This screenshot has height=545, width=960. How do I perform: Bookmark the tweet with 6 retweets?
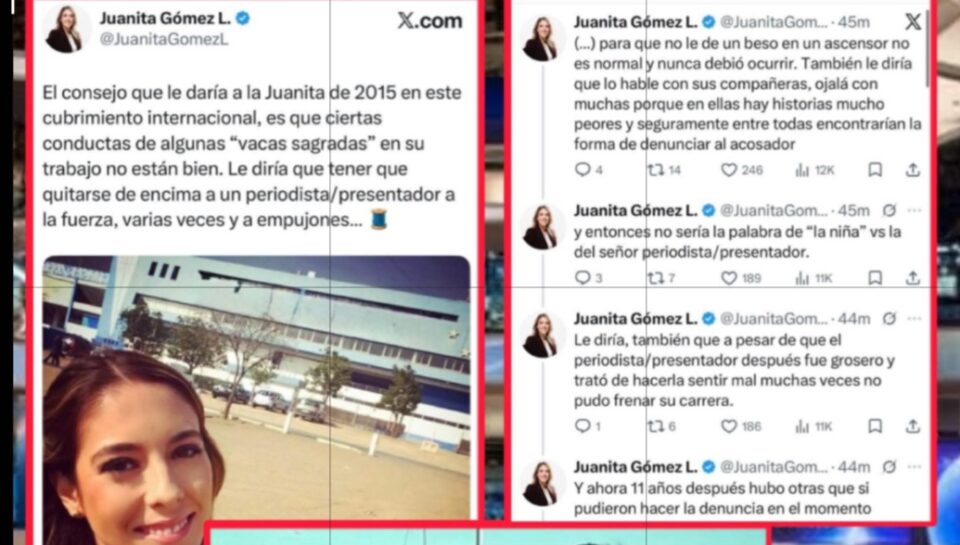tap(875, 426)
